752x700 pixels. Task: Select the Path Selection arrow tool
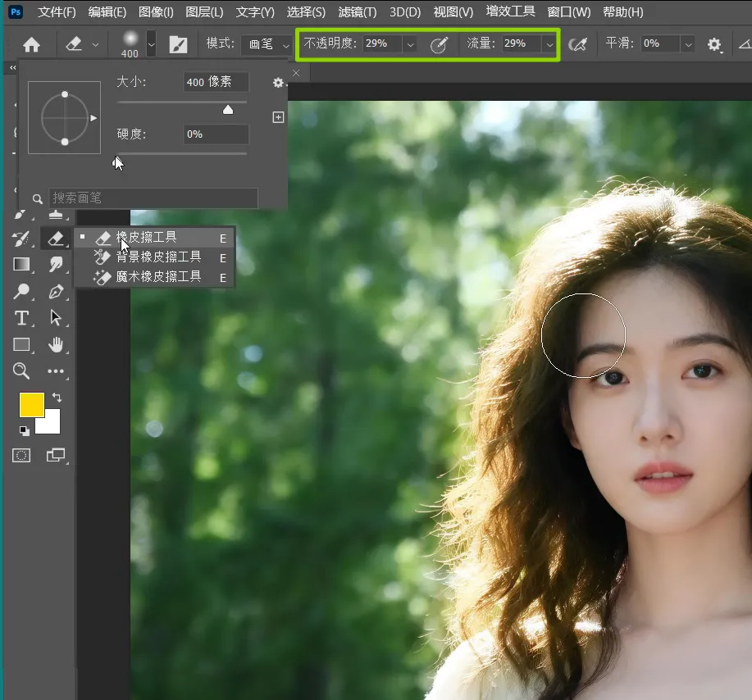click(56, 318)
